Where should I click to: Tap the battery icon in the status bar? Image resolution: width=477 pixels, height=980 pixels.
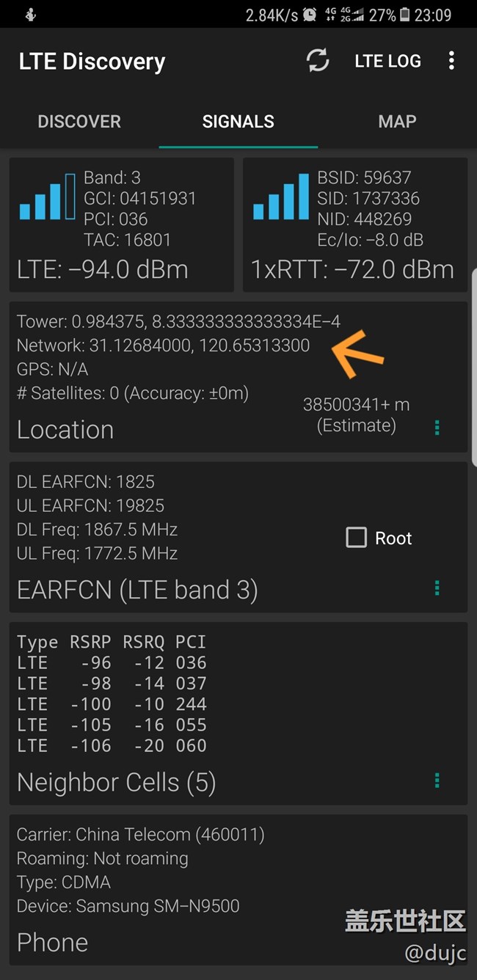click(x=404, y=15)
